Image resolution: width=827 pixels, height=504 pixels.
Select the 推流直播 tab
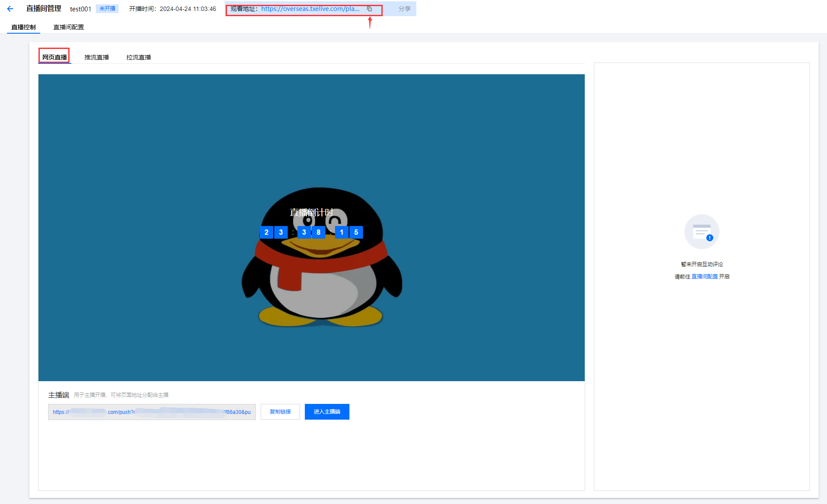(x=97, y=57)
